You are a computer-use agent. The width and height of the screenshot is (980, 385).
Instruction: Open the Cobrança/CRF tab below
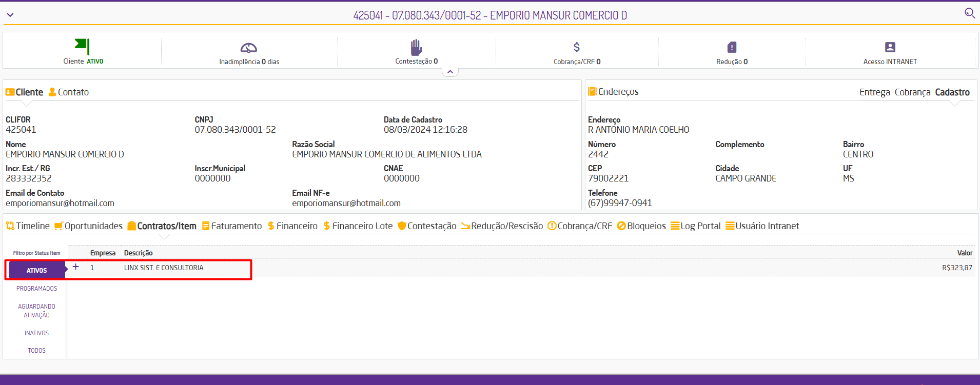click(x=580, y=226)
